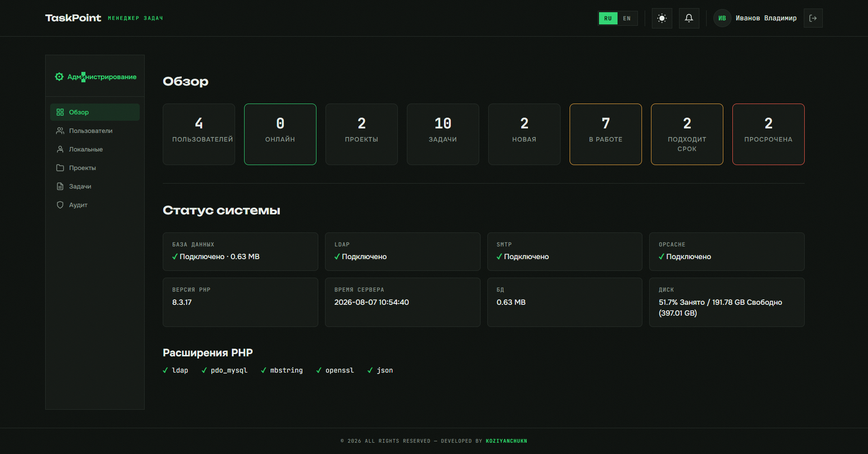The height and width of the screenshot is (454, 868).
Task: Open notifications bell
Action: click(x=689, y=18)
